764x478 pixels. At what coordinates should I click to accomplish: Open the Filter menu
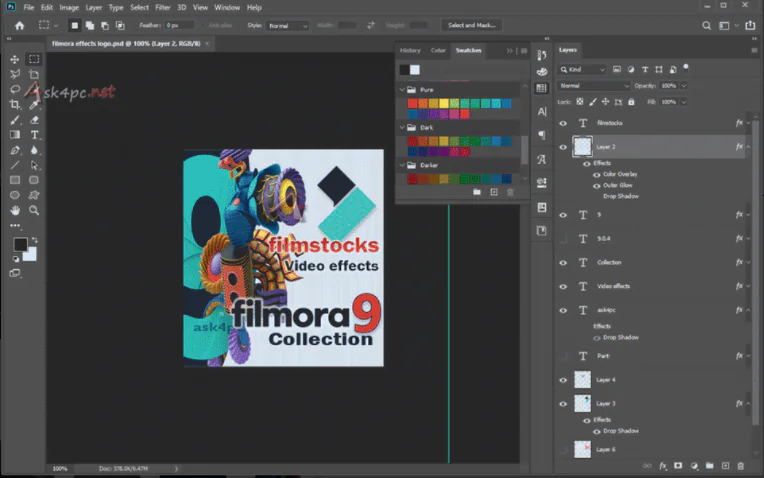click(x=162, y=7)
